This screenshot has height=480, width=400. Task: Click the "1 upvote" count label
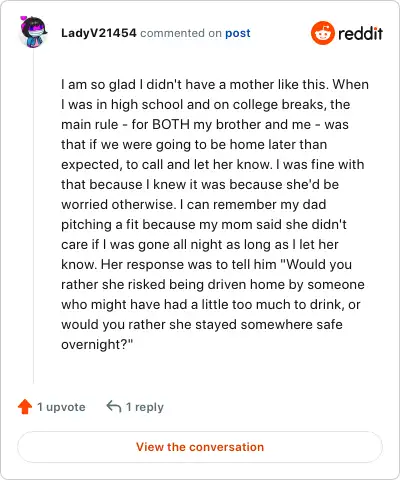point(61,407)
